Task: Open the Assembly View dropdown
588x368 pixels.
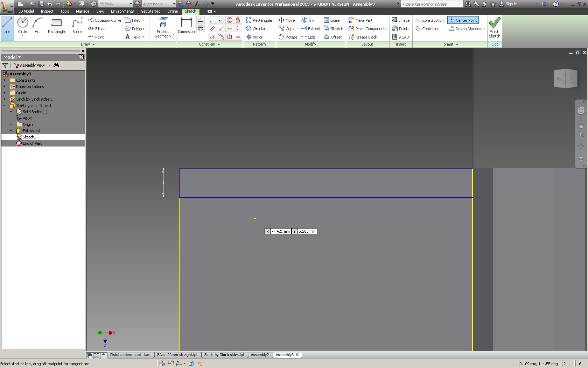Action: pyautogui.click(x=50, y=65)
